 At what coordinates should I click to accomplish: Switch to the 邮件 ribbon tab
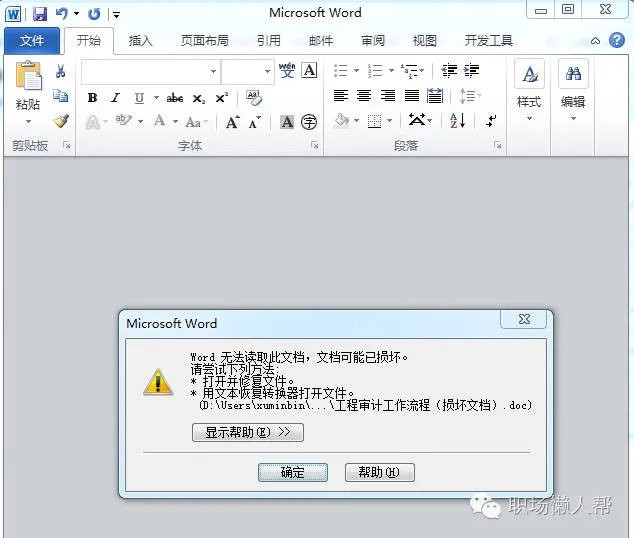pos(321,40)
